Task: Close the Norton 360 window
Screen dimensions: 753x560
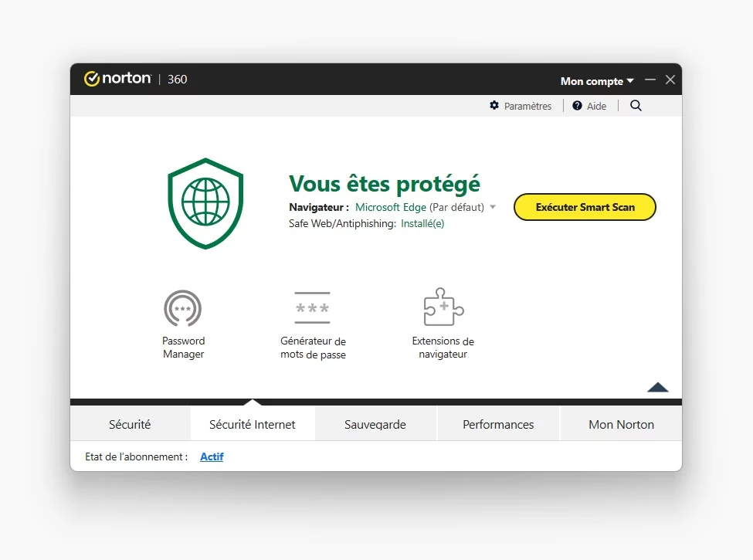Action: [670, 80]
